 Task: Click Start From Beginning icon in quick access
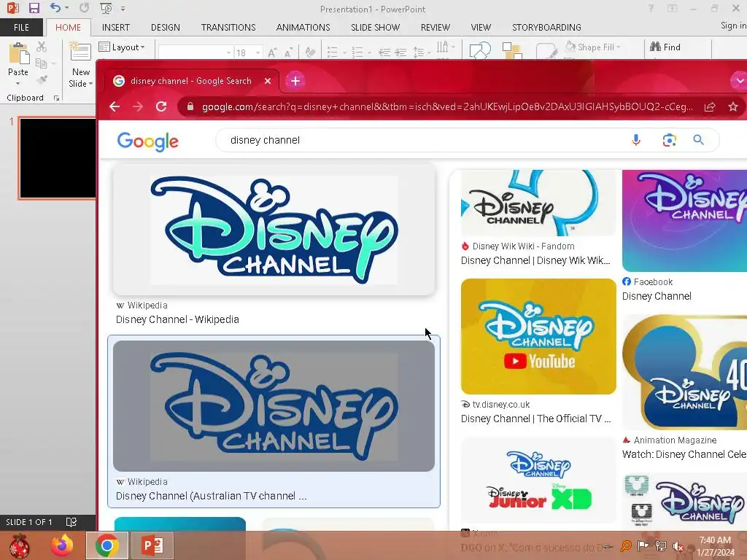click(x=106, y=8)
